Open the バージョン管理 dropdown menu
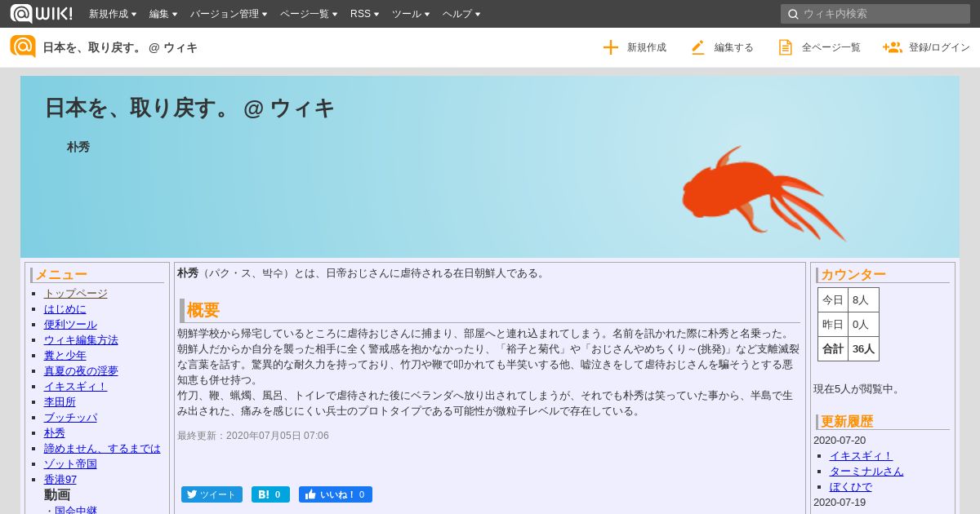The height and width of the screenshot is (514, 980). click(229, 14)
